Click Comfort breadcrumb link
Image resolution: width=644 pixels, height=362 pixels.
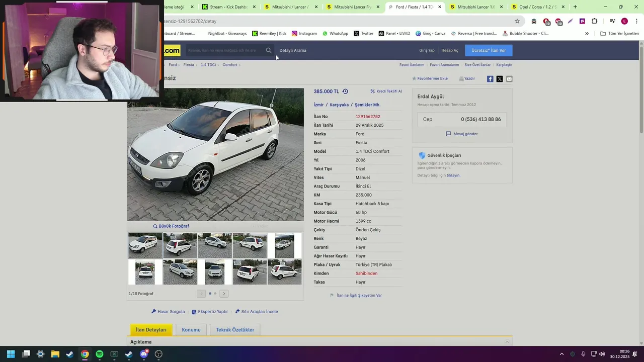pyautogui.click(x=230, y=65)
